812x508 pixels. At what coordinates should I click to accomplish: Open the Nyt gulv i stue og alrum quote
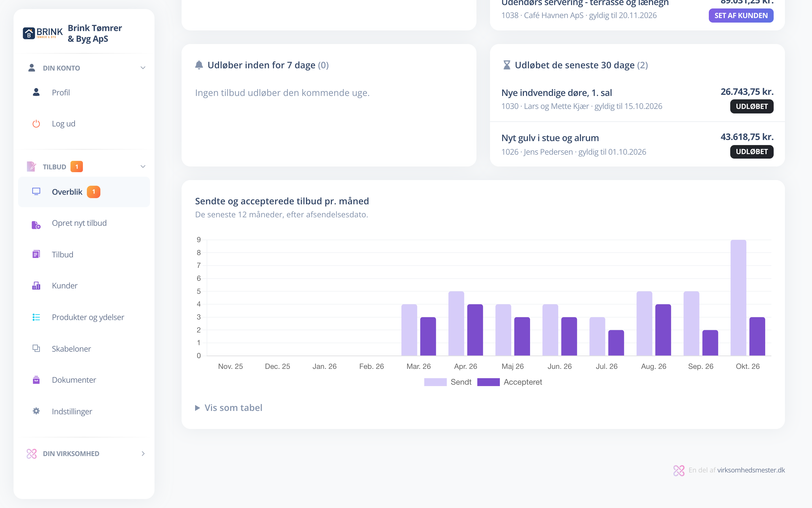click(x=550, y=138)
